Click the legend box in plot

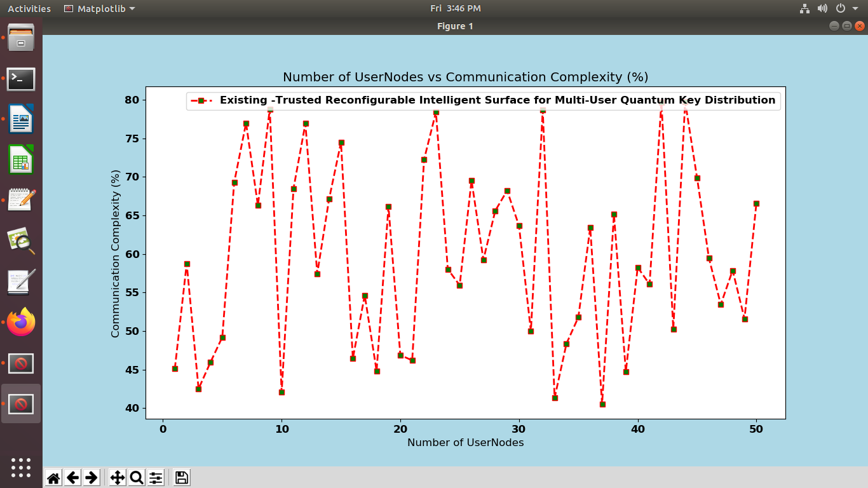pyautogui.click(x=483, y=100)
